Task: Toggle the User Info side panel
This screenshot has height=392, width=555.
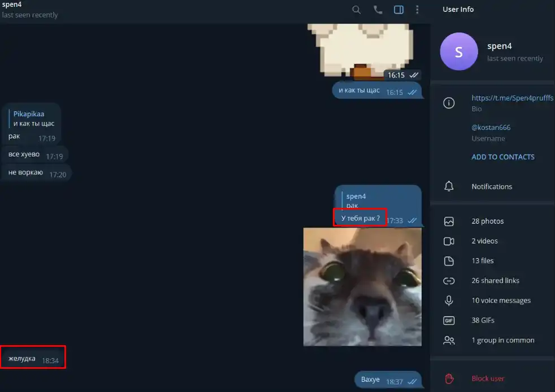Action: click(398, 10)
